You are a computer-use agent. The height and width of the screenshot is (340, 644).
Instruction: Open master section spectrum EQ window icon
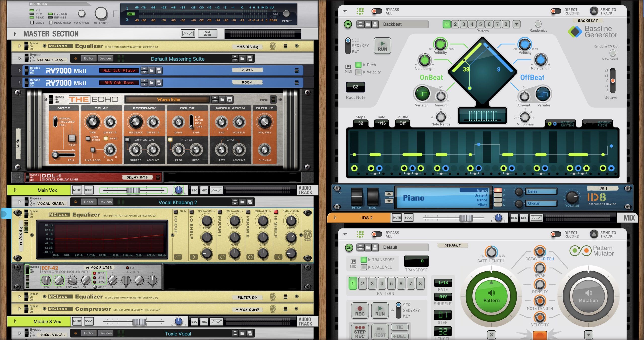pos(188,33)
